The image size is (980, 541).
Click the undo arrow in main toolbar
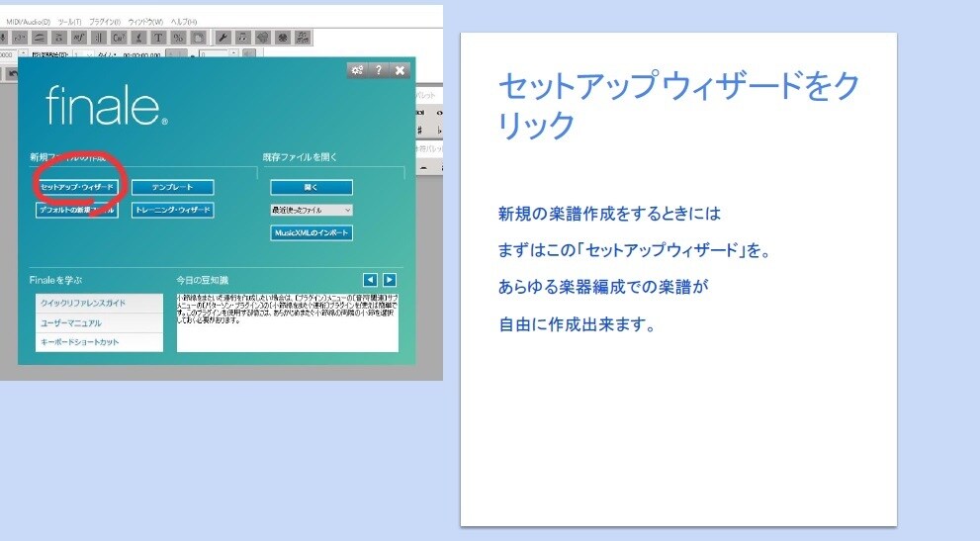point(12,74)
